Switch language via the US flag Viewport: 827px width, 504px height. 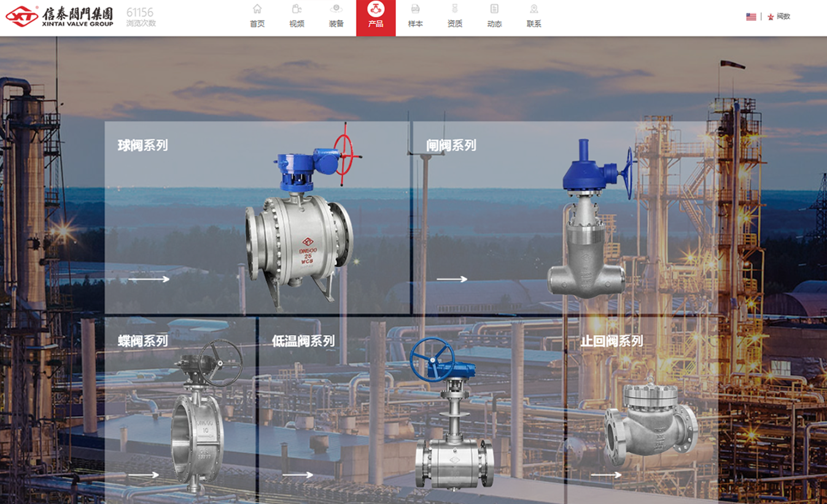pos(751,17)
